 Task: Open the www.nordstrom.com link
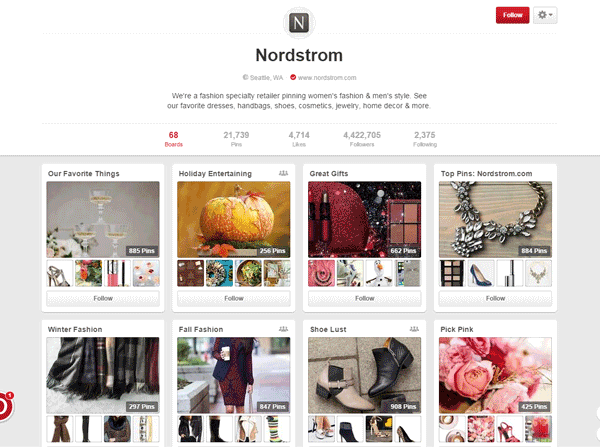coord(327,78)
